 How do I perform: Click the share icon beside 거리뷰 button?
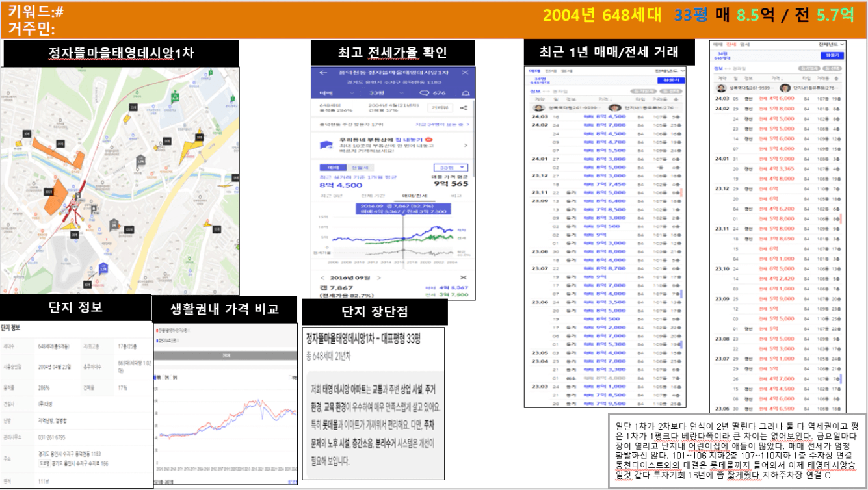point(464,108)
